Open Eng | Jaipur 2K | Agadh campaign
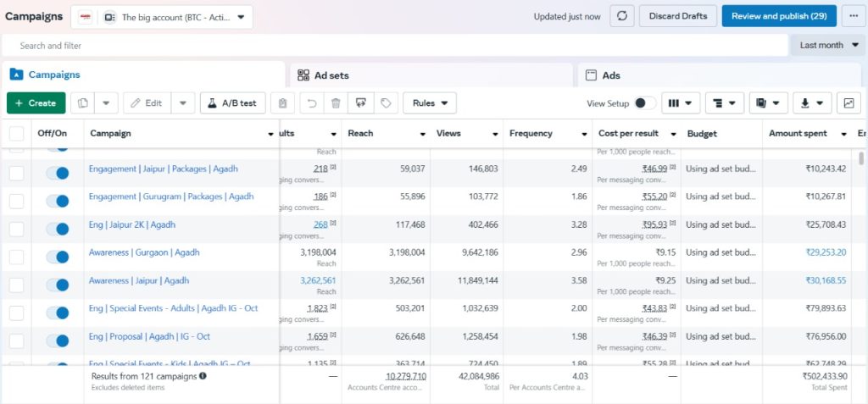Screen dimensions: 868x404 pos(131,224)
